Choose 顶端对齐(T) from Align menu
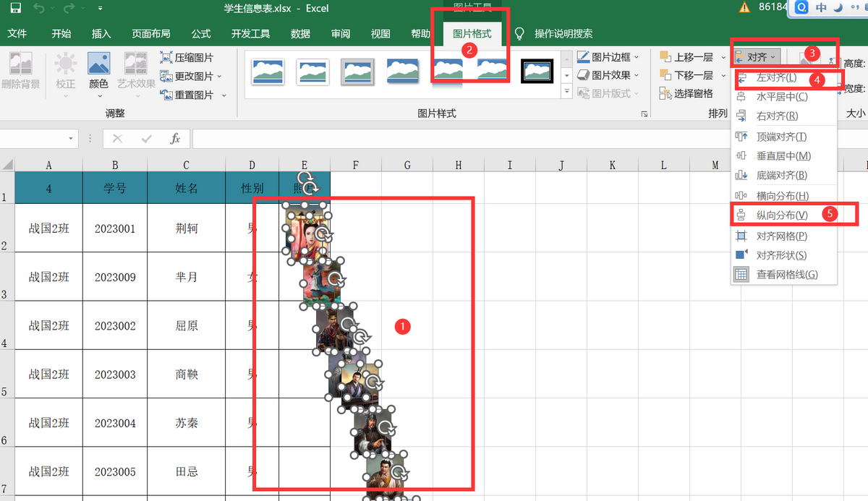 784,137
